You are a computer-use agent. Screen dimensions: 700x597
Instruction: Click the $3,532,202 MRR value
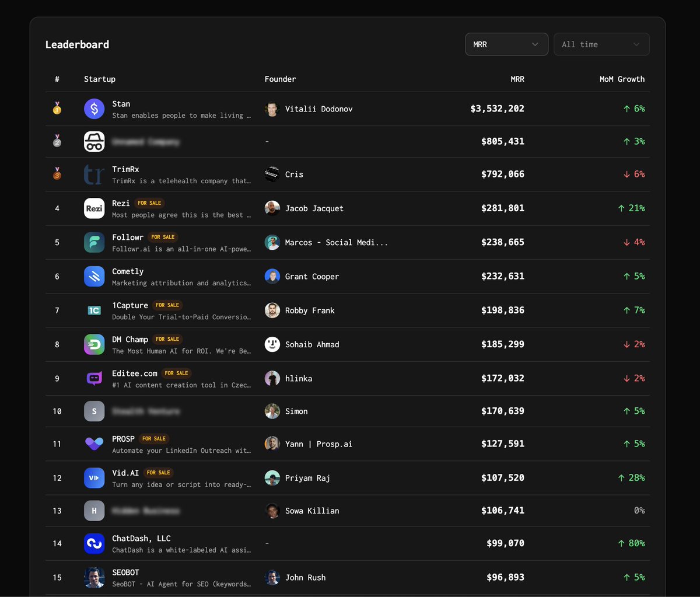pos(498,109)
